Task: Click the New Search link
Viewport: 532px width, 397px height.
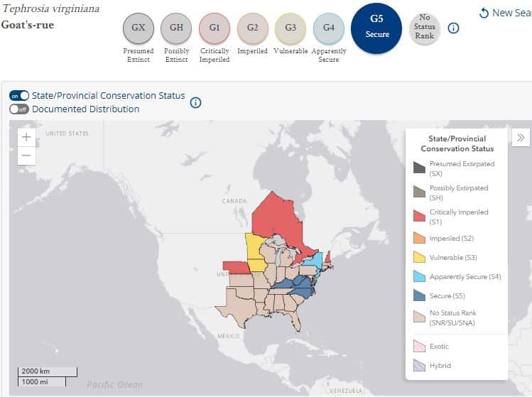Action: click(x=505, y=13)
